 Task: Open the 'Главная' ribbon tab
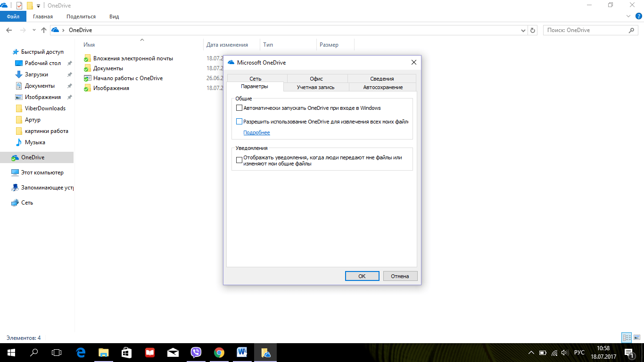tap(43, 16)
